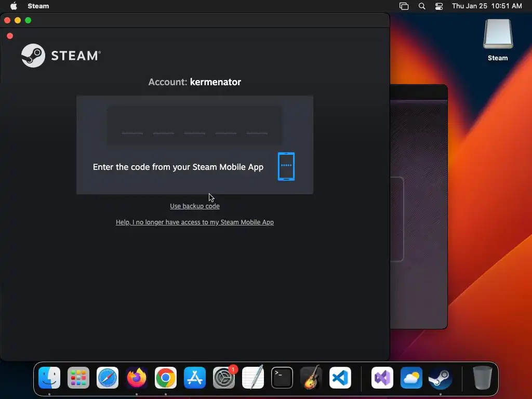
Task: Launch Safari from the dock
Action: pyautogui.click(x=108, y=378)
